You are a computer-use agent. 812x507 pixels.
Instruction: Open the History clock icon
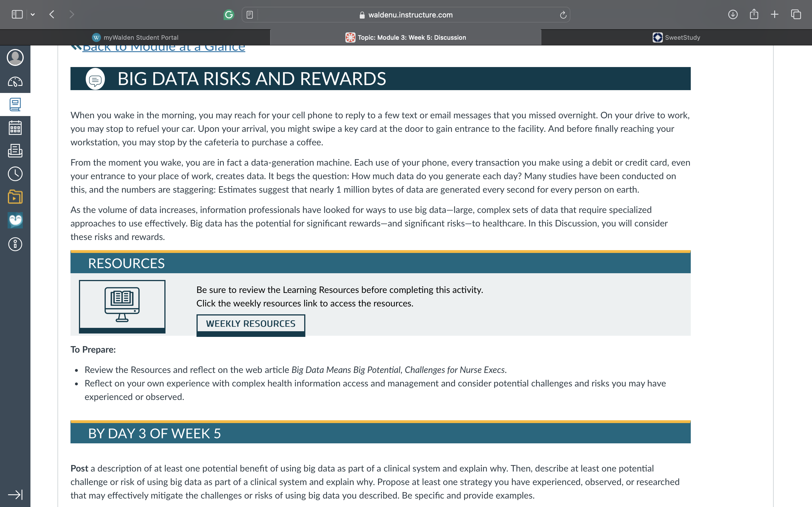click(15, 174)
